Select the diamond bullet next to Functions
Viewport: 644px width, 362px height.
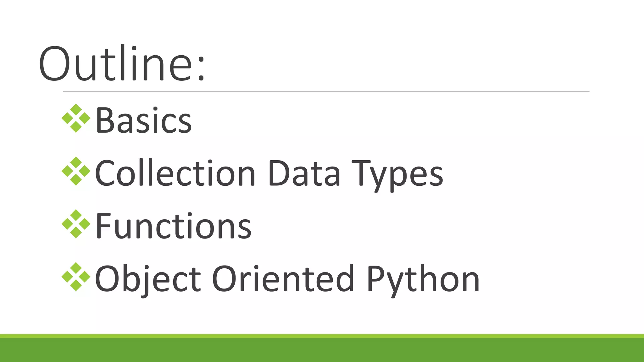tap(76, 224)
